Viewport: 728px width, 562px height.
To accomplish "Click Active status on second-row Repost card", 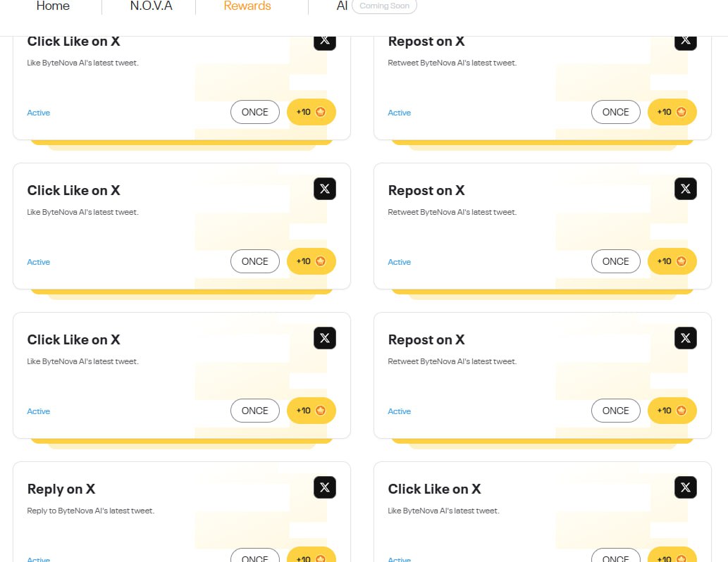I will [x=400, y=262].
